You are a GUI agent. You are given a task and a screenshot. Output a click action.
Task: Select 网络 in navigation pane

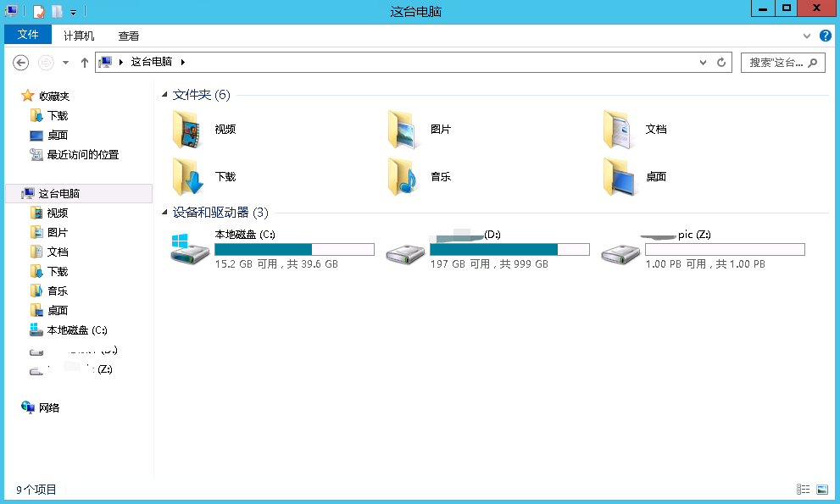pos(41,407)
